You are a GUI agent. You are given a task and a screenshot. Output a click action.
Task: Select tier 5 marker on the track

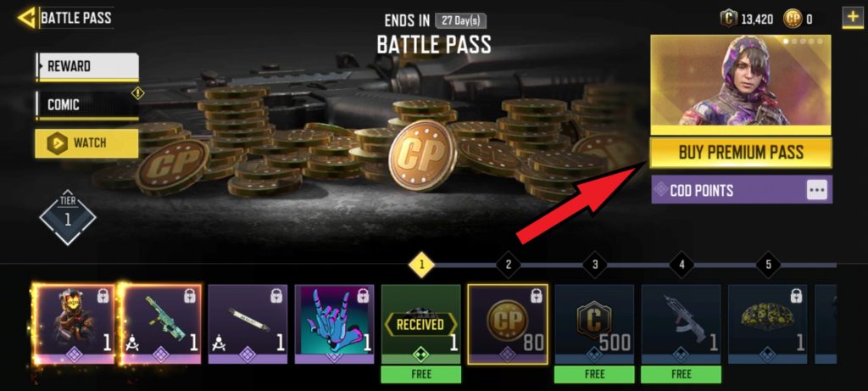[768, 265]
